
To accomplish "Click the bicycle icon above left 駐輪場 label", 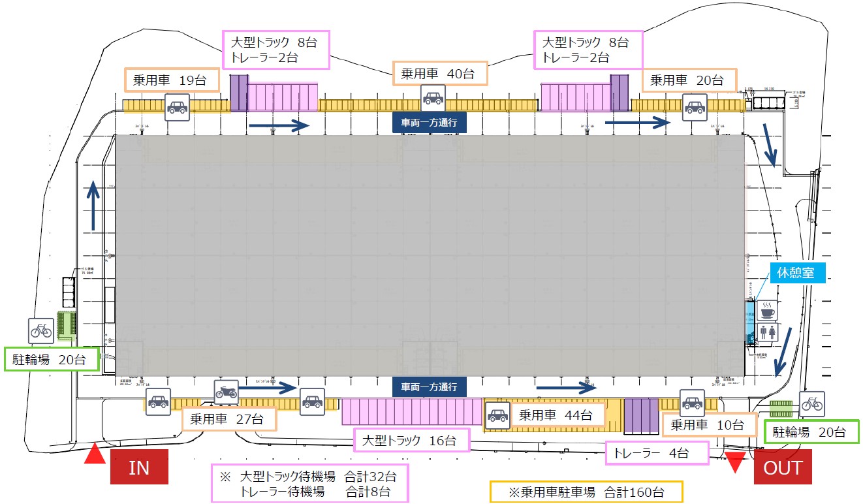I will (40, 331).
